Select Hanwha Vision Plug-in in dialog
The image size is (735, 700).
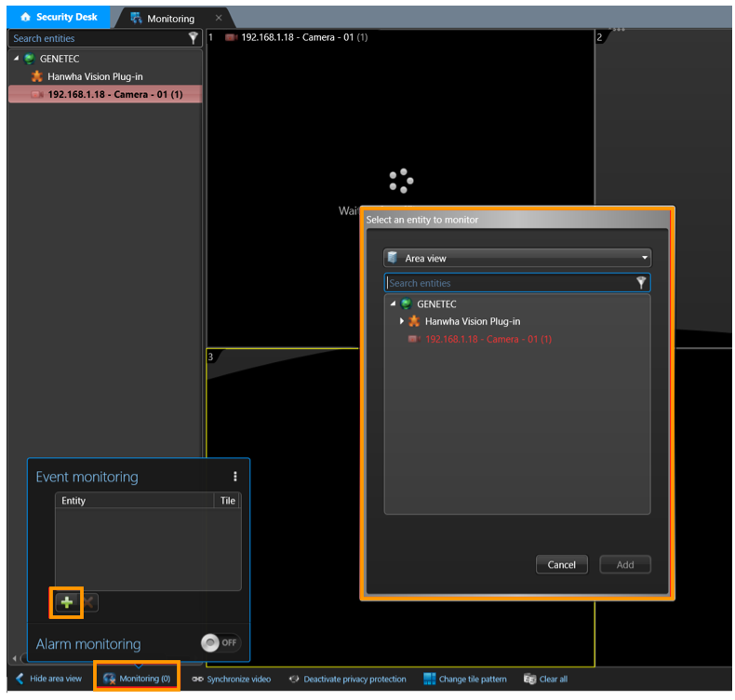click(x=472, y=322)
